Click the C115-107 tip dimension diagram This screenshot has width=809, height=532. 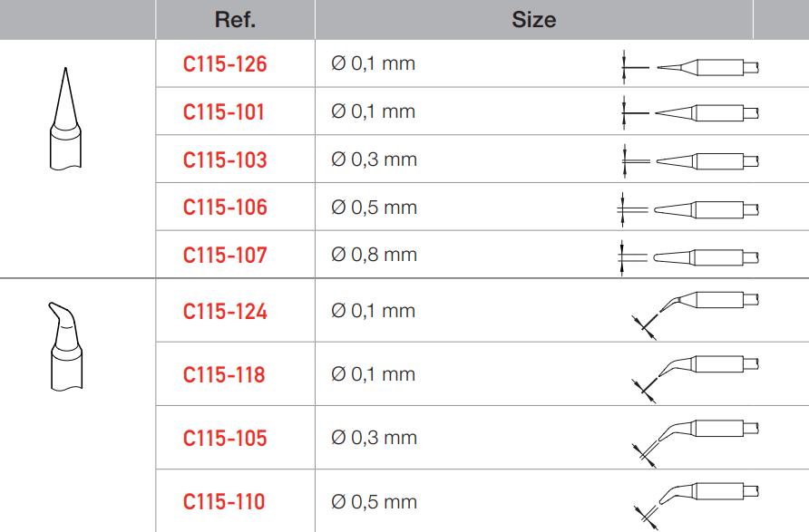(x=691, y=256)
